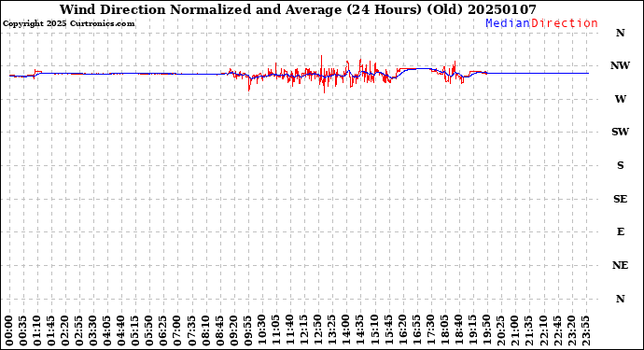The image size is (644, 350).
Task: Click the 05:50 time label
Action: click(149, 331)
